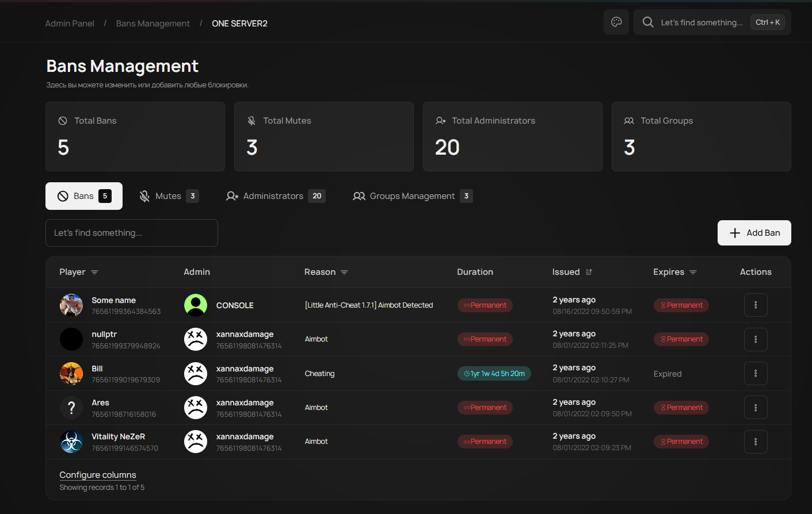Open the actions kebab menu for Some name's ban
The height and width of the screenshot is (514, 812).
coord(756,305)
